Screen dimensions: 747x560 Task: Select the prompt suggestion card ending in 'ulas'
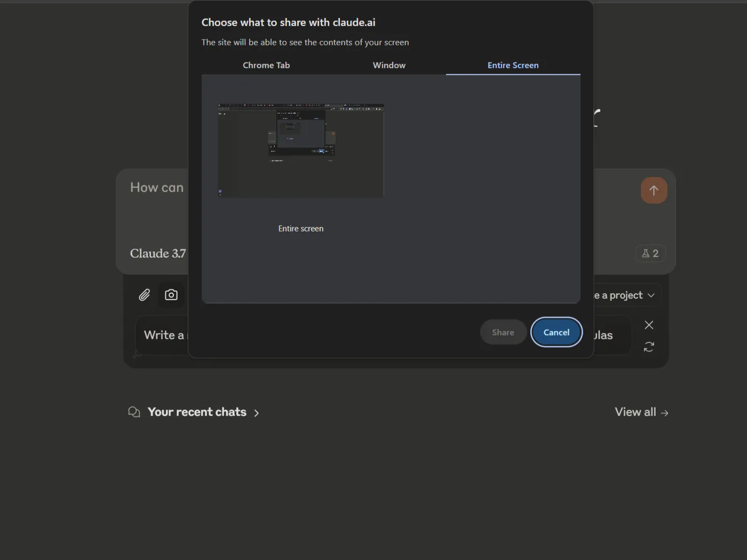[x=603, y=335]
